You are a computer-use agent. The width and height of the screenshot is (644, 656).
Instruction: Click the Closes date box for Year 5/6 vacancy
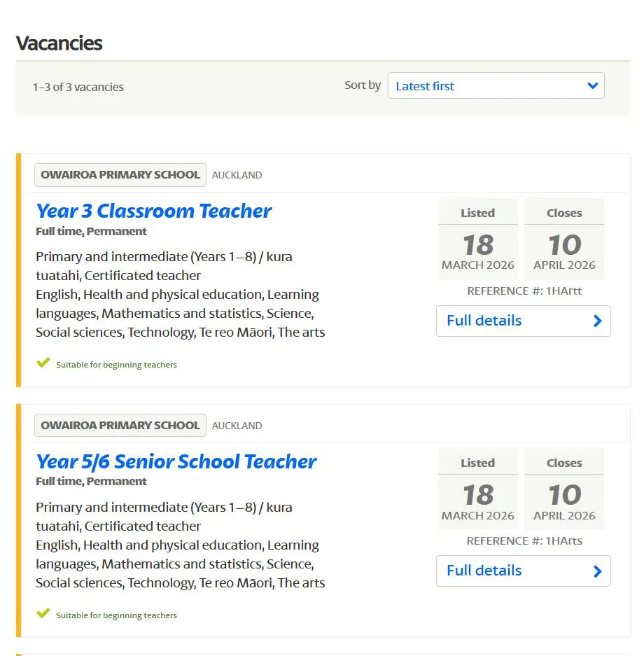(564, 489)
